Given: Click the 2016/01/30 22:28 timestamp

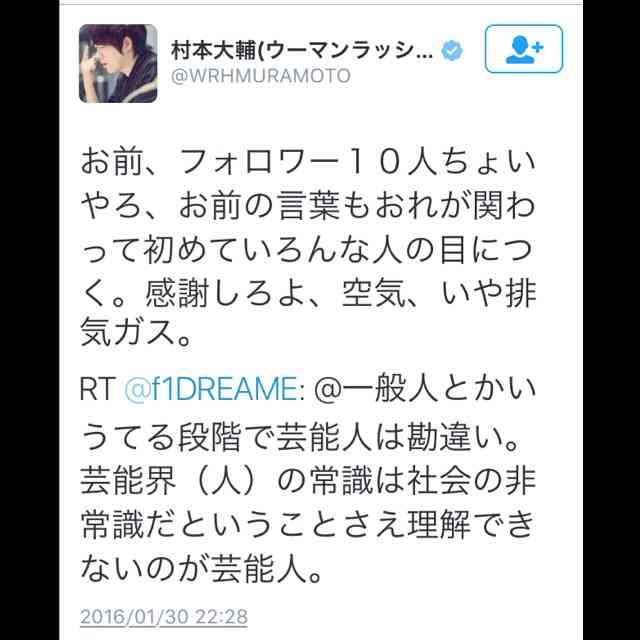Looking at the screenshot, I should pos(164,616).
